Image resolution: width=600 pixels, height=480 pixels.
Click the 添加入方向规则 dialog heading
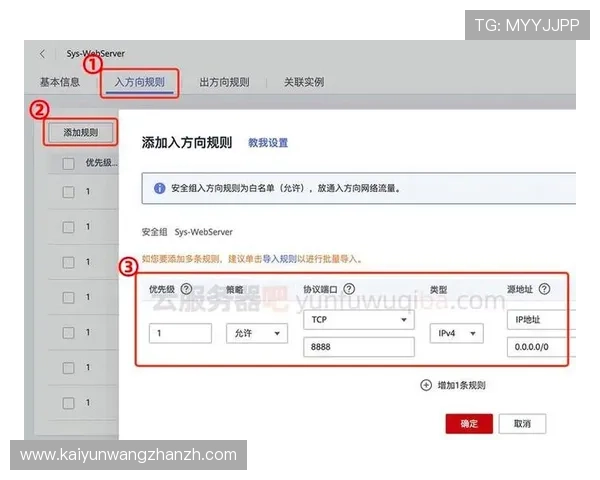[187, 142]
